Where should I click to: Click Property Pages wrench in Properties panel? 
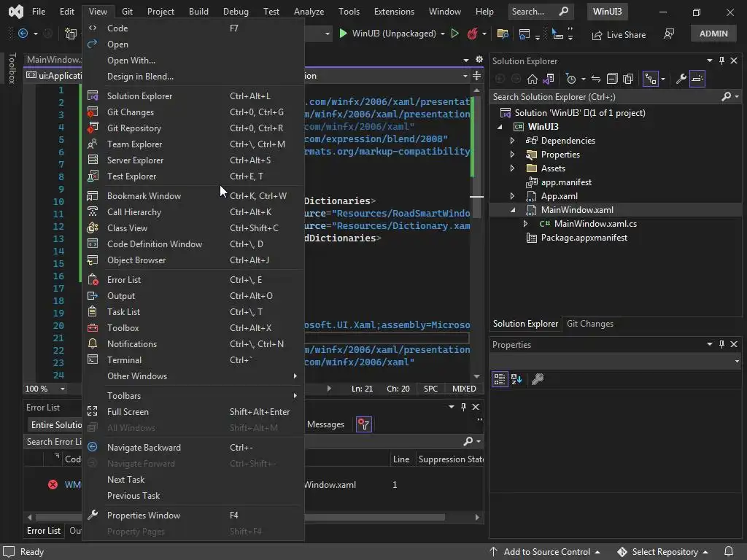coord(538,379)
